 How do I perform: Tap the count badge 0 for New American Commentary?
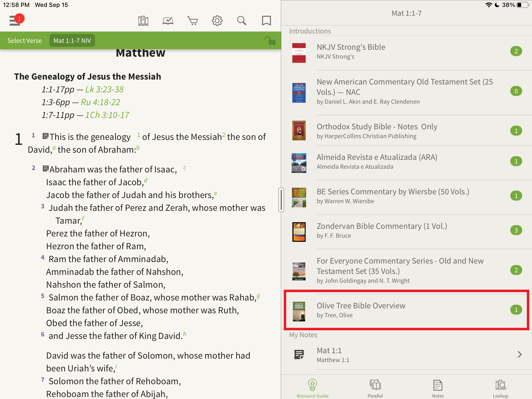(516, 91)
